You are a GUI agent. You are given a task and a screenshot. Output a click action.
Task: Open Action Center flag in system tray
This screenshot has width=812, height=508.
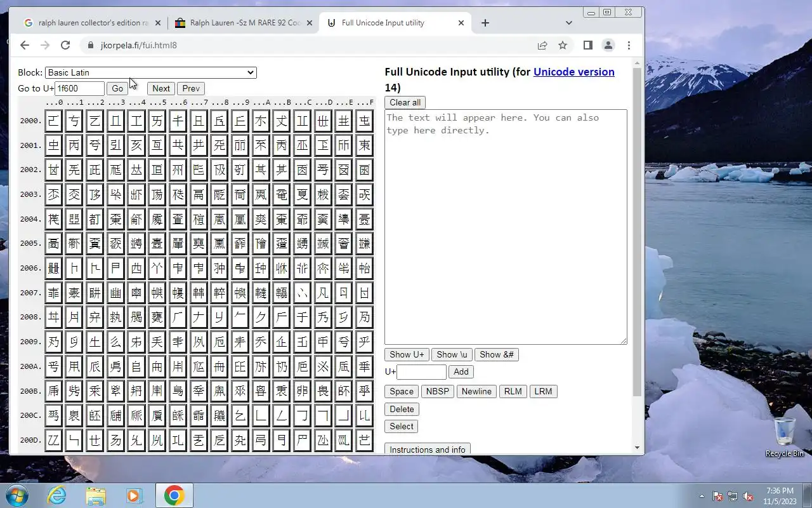click(717, 496)
